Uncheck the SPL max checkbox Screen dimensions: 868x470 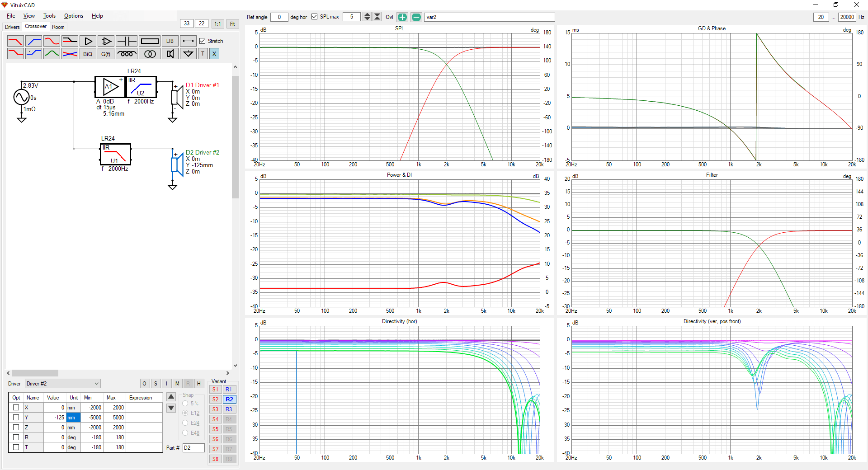pos(315,17)
